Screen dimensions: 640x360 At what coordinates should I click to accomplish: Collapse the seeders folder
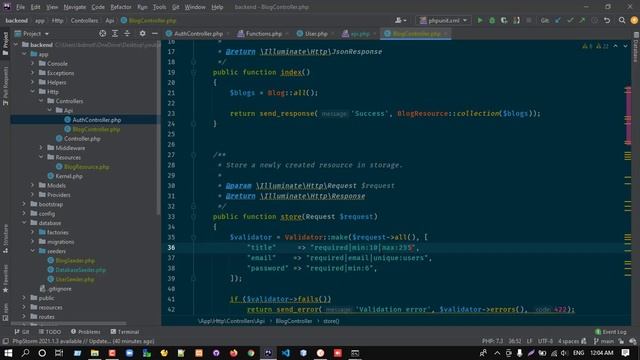click(x=33, y=251)
